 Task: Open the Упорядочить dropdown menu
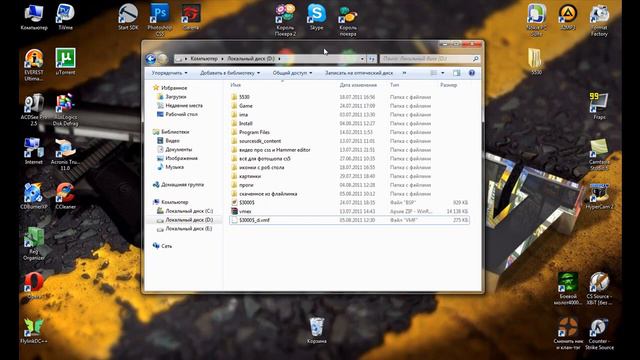tap(169, 73)
